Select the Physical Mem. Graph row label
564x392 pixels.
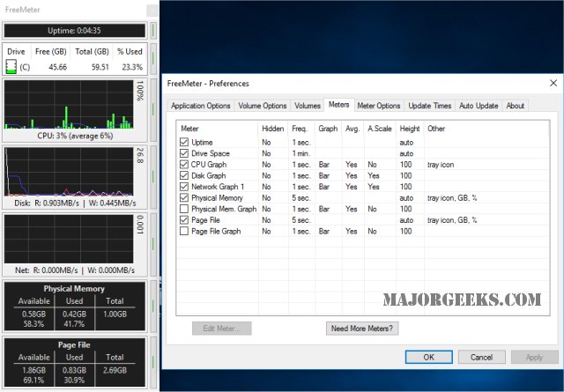coord(224,209)
